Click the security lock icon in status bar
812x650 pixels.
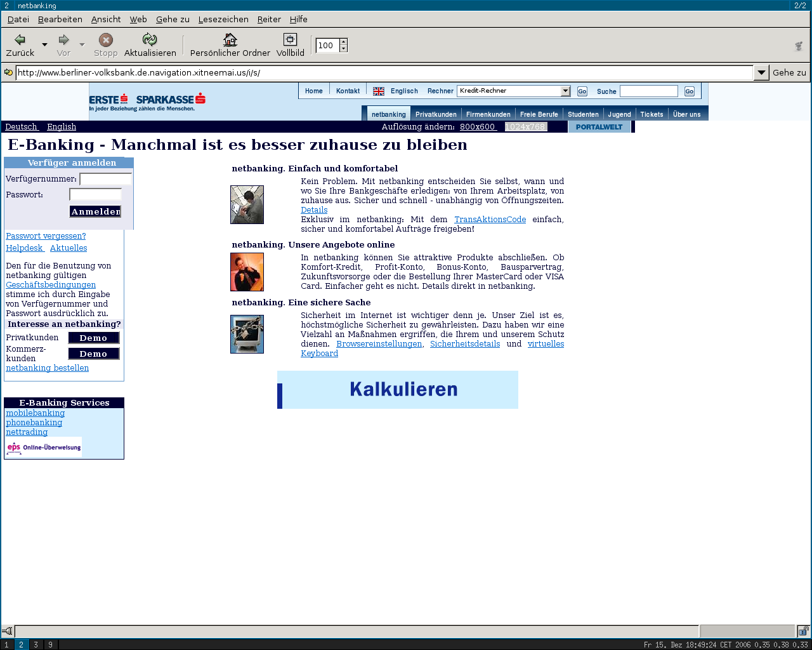[803, 631]
